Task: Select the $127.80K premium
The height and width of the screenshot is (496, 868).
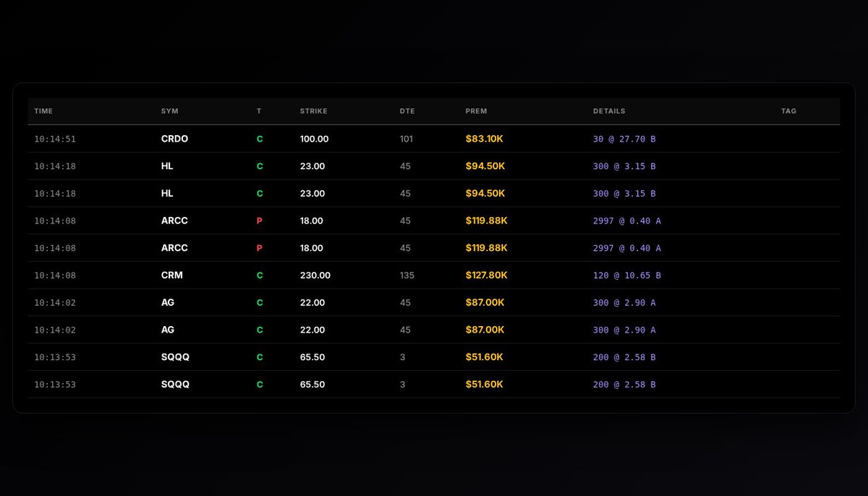Action: coord(487,275)
